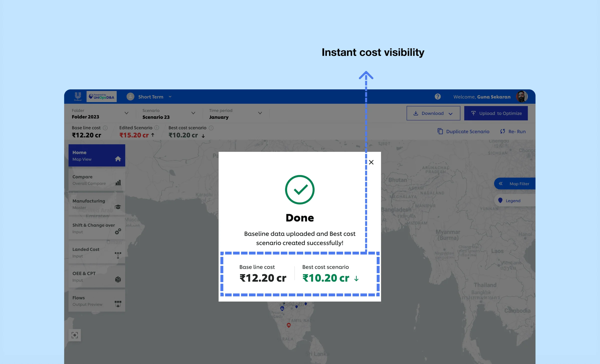Click info icon beside Edited Scenario
Screen dimensions: 600x364
coord(157,128)
